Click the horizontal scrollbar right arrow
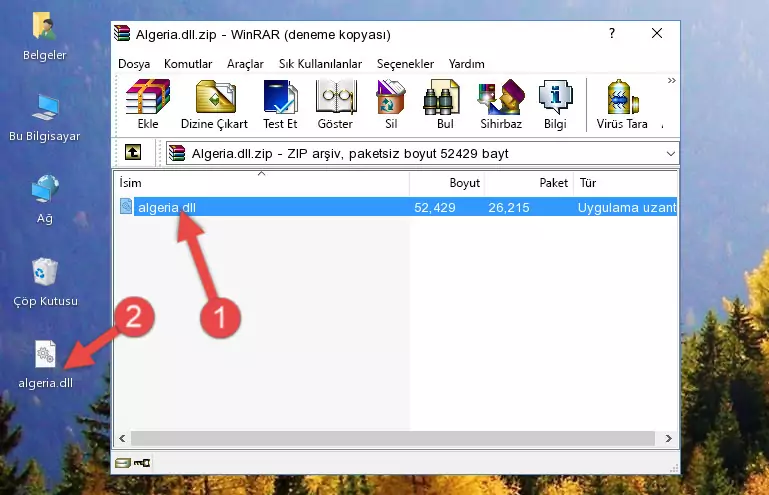 pos(668,438)
